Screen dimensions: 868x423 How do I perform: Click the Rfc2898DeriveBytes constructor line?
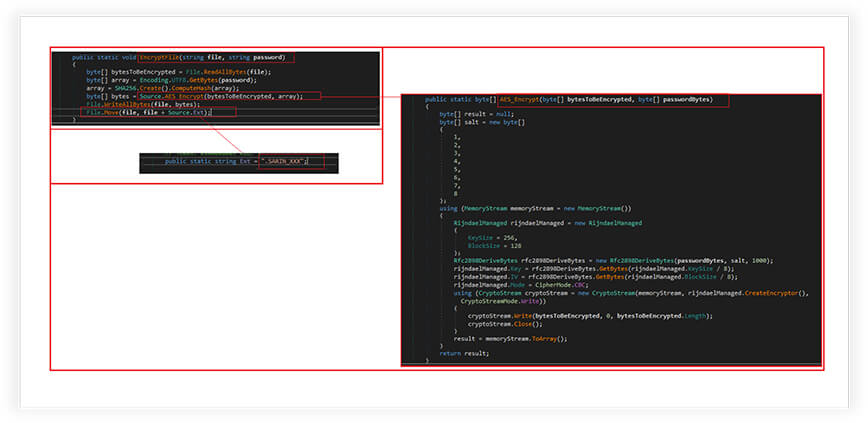tap(613, 260)
